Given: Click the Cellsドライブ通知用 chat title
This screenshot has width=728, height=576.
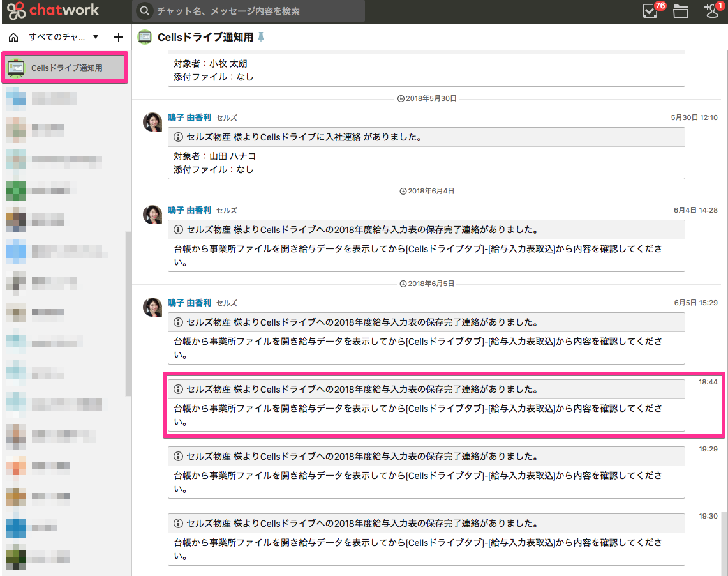Looking at the screenshot, I should (x=205, y=37).
